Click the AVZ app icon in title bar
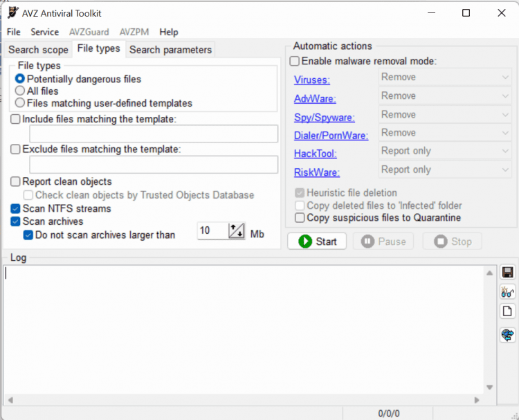 13,12
